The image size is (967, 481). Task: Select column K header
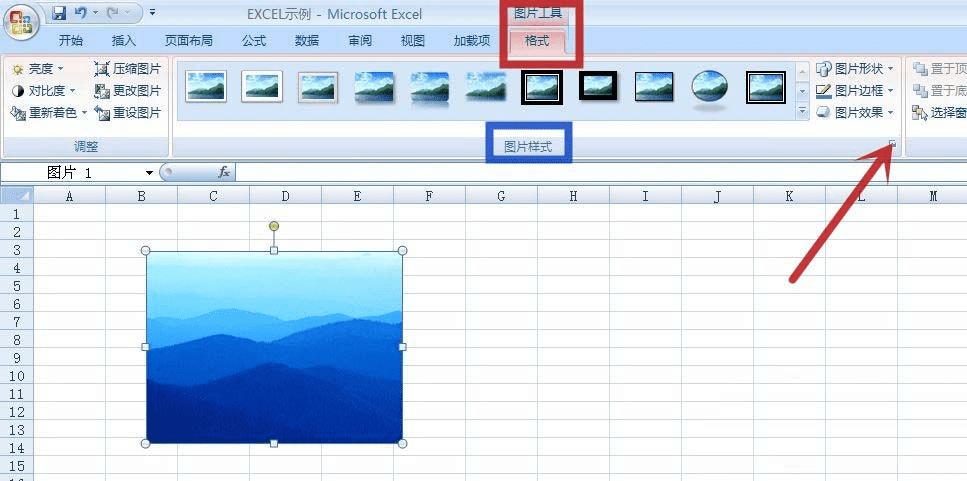tap(789, 196)
